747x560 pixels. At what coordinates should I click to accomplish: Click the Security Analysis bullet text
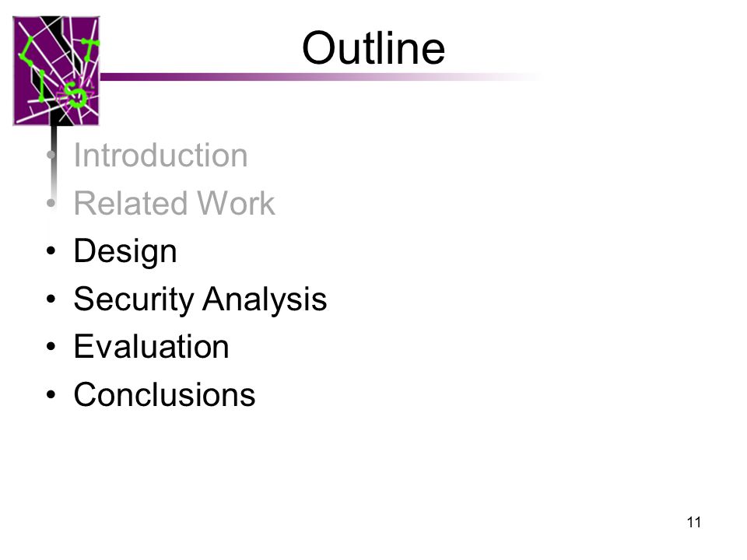point(200,300)
